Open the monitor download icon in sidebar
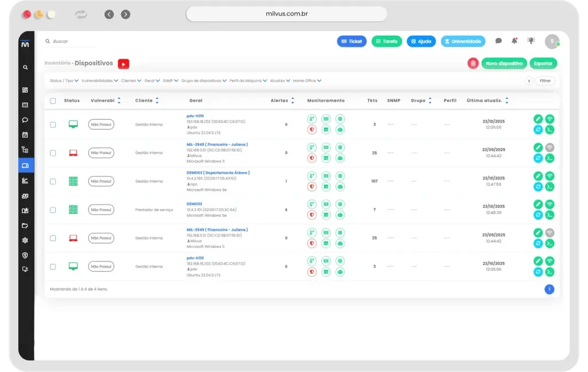Viewport: 588px width, 372px height. 25,269
